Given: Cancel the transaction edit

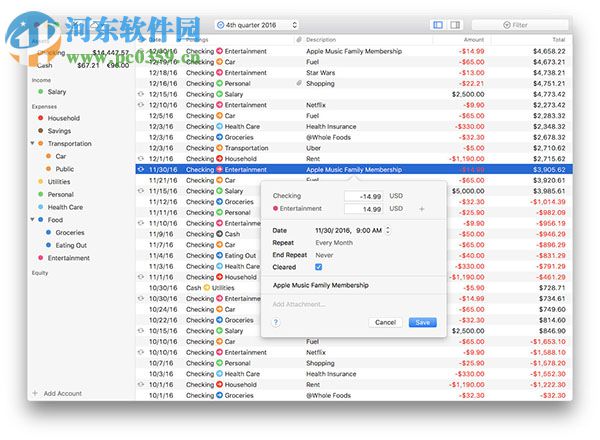Looking at the screenshot, I should [385, 322].
